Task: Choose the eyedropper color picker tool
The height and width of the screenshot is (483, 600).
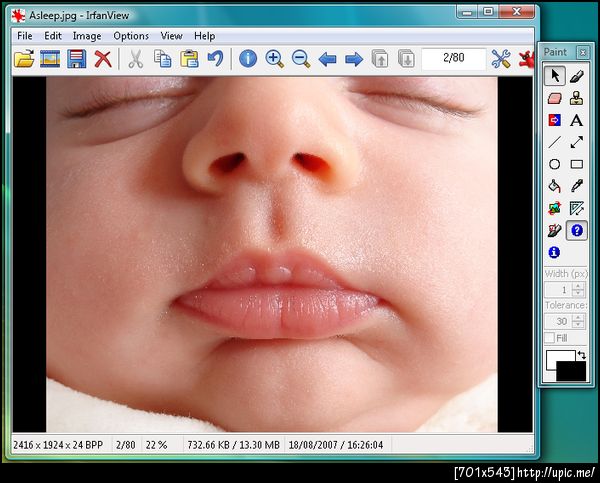Action: point(577,186)
